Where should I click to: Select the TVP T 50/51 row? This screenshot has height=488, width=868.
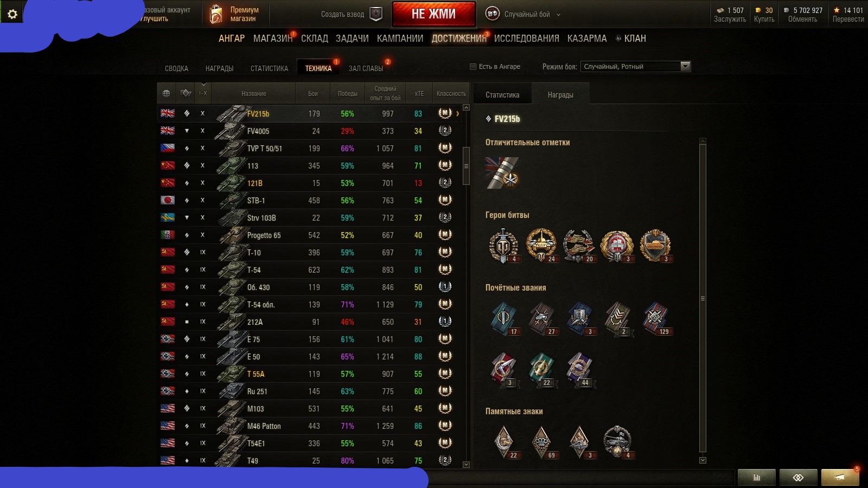[x=309, y=149]
